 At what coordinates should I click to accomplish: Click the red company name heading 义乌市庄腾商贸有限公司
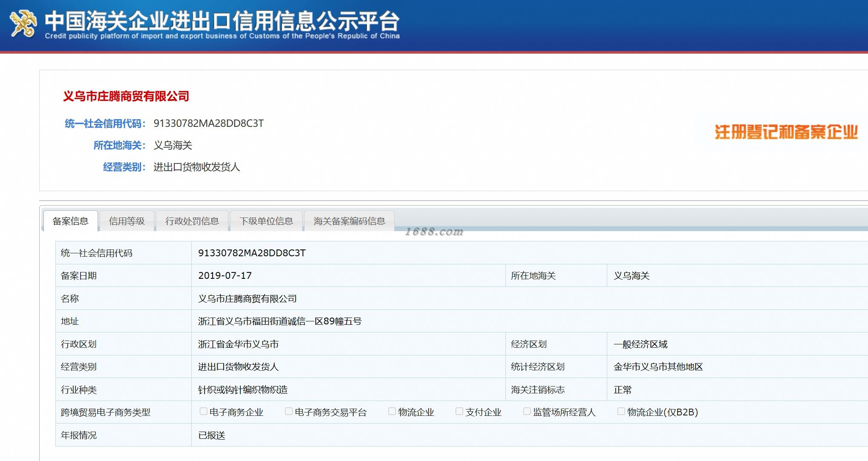(x=126, y=96)
